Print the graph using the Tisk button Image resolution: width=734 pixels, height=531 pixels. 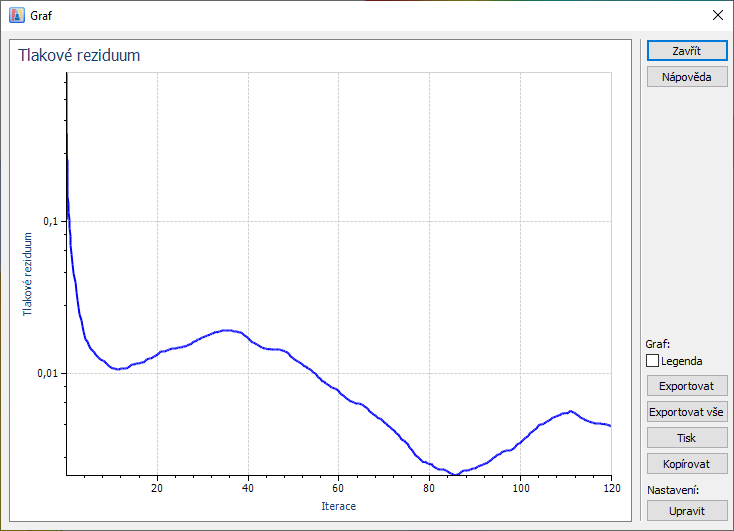687,438
